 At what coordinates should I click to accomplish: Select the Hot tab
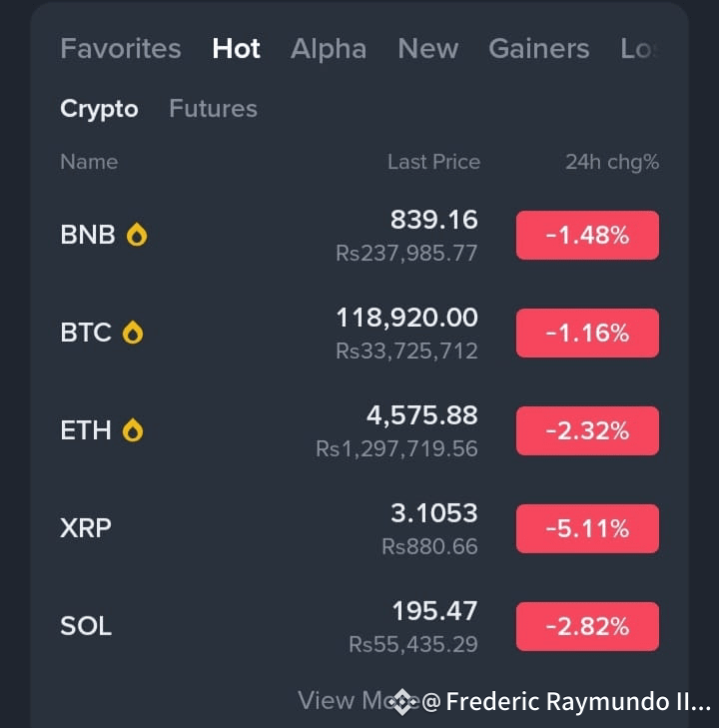point(236,48)
